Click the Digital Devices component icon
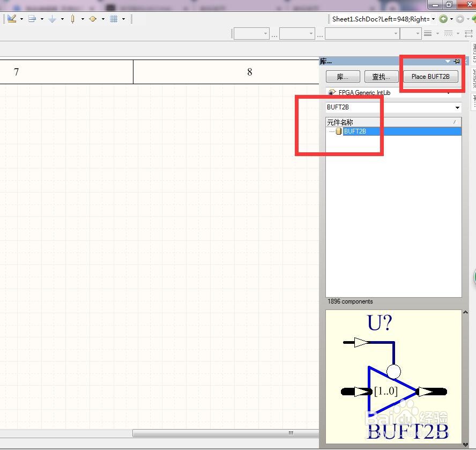The height and width of the screenshot is (450, 476). [x=72, y=19]
